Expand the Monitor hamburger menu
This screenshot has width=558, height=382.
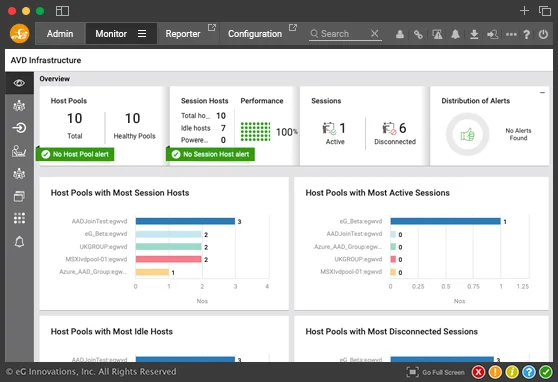click(142, 33)
